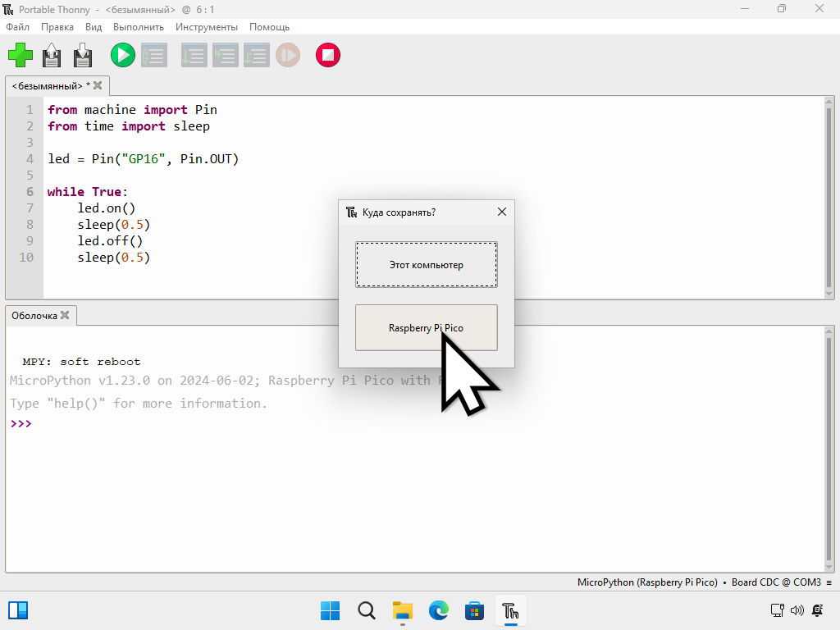Run the current script with green play button

point(123,55)
